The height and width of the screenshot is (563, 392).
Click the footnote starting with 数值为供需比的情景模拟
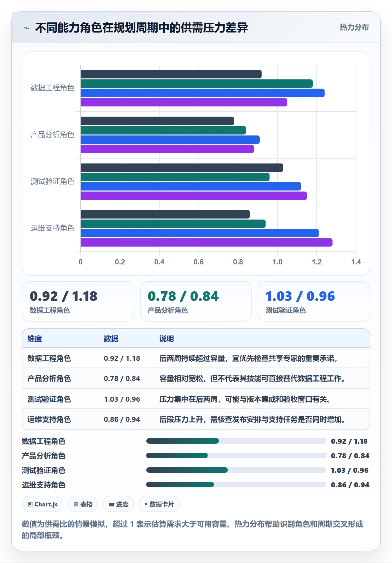[x=192, y=530]
